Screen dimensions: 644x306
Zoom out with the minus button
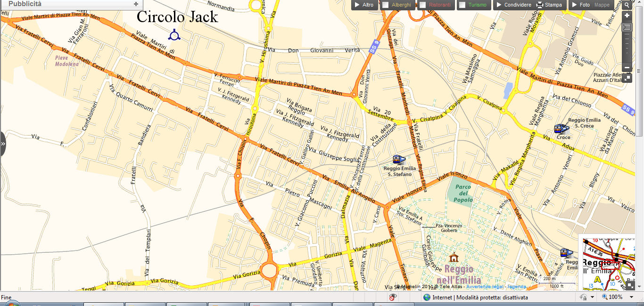point(627,68)
